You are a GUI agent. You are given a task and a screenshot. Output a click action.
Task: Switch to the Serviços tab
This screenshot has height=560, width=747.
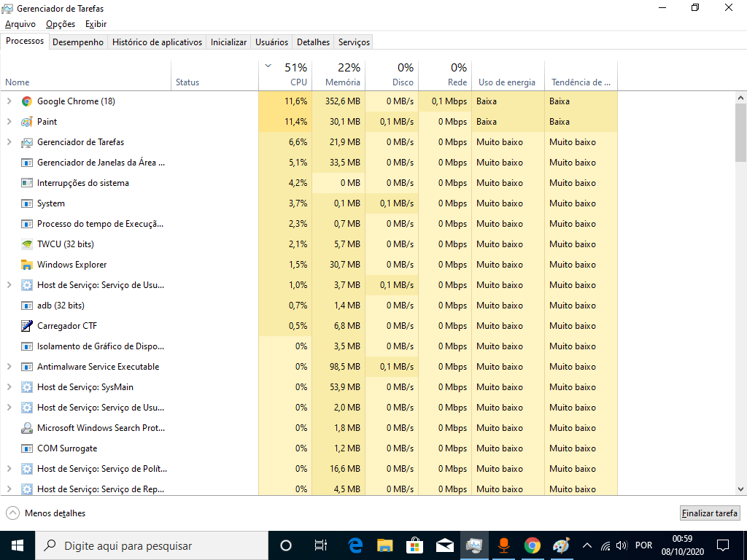[354, 42]
